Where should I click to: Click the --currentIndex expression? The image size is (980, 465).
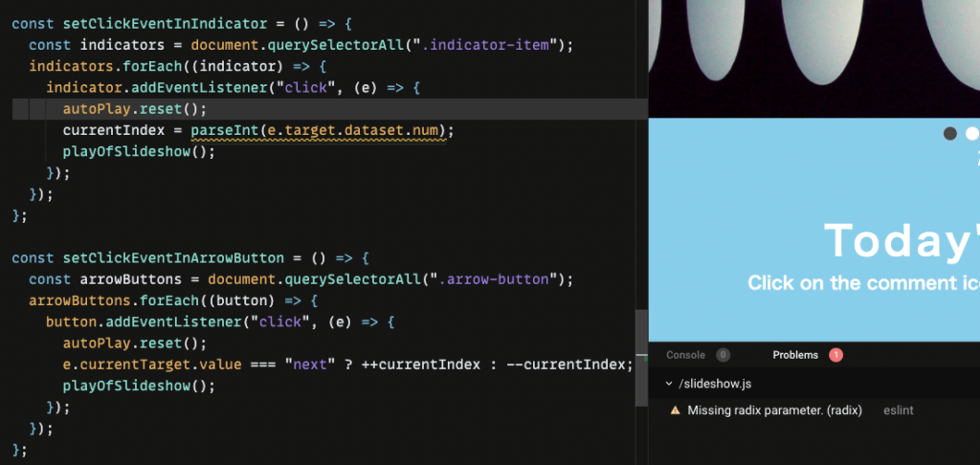[x=566, y=365]
